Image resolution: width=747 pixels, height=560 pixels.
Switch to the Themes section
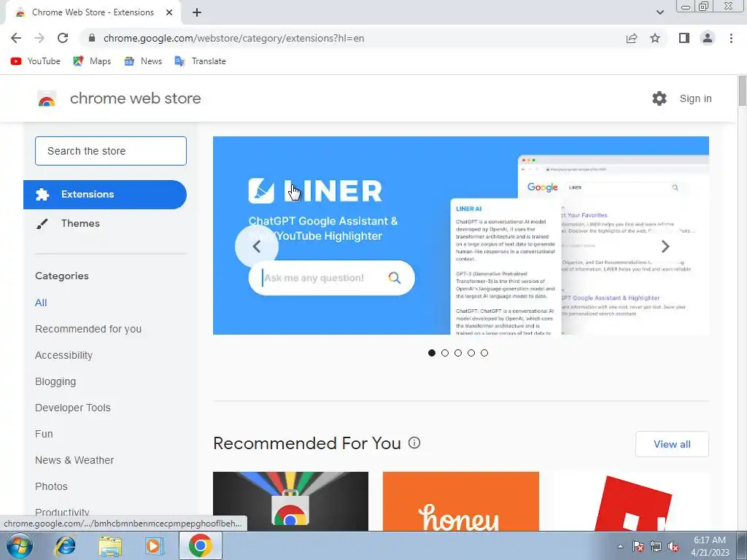80,223
